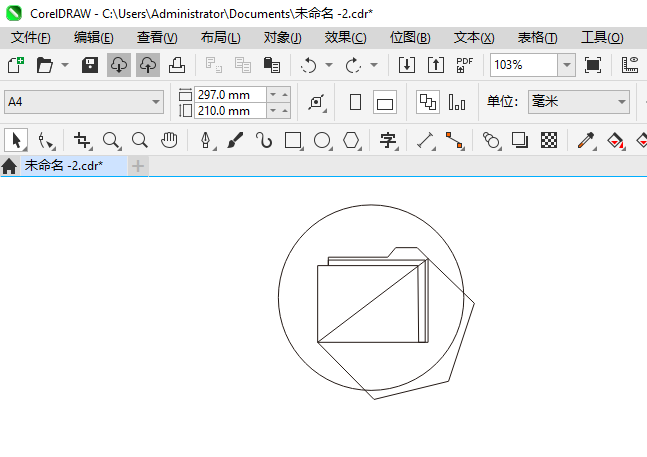Select the Polygon tool
This screenshot has width=647, height=457.
pos(351,141)
